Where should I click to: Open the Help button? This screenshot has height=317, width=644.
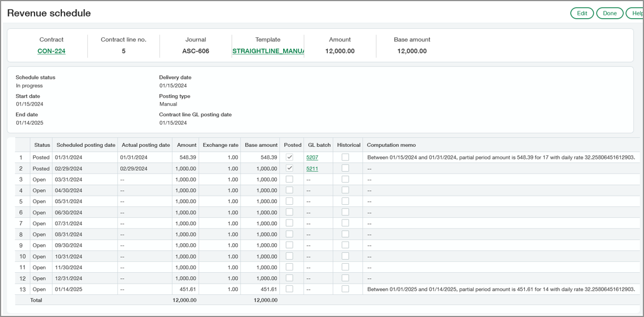tap(635, 13)
